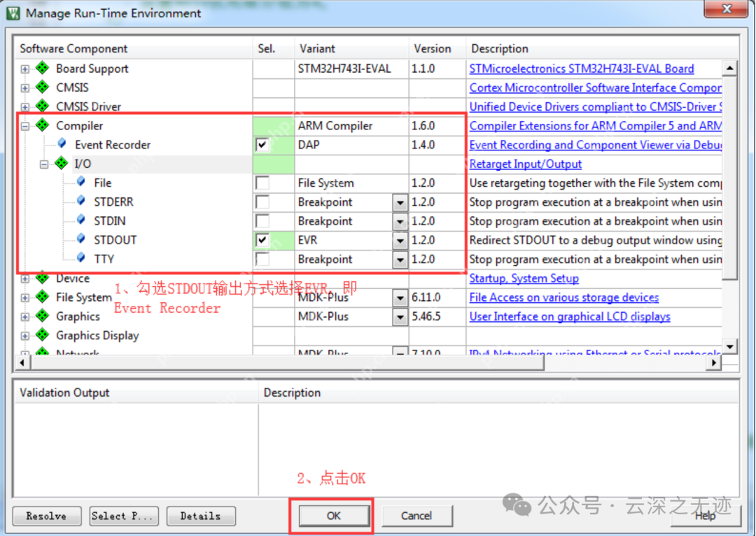756x536 pixels.
Task: Click the Event Recorder blue component icon
Action: point(62,144)
